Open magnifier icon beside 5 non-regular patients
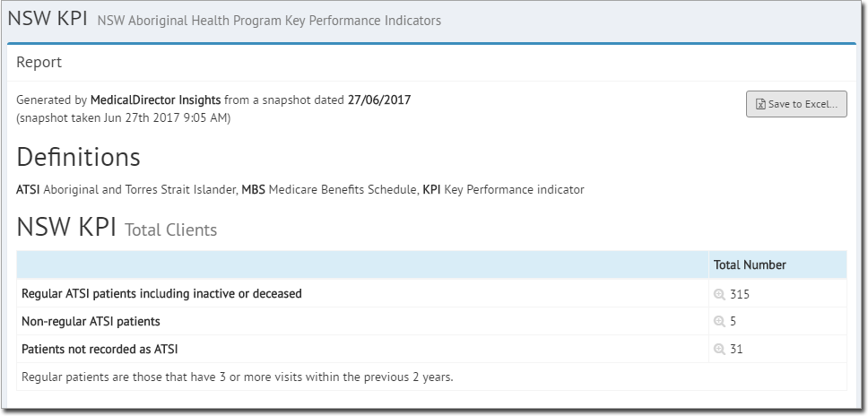 point(719,321)
